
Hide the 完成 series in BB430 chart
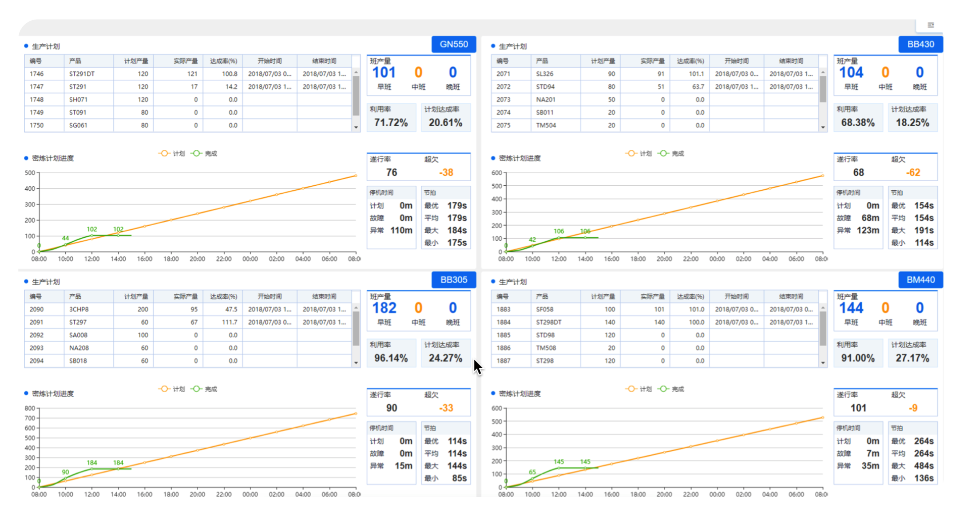pos(671,153)
